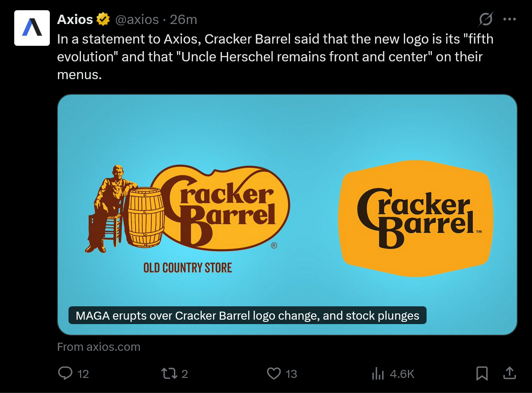Click the reply speech bubble icon
The width and height of the screenshot is (532, 393).
(x=65, y=373)
